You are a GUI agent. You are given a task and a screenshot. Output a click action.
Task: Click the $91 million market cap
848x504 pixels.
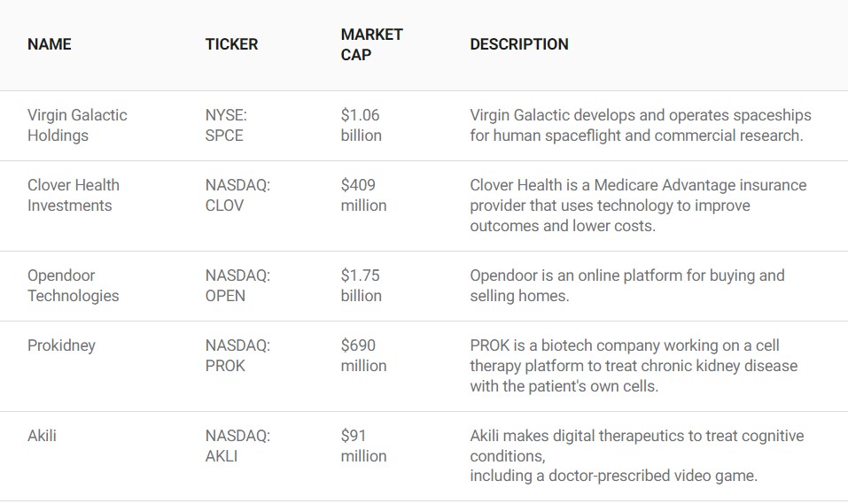363,446
